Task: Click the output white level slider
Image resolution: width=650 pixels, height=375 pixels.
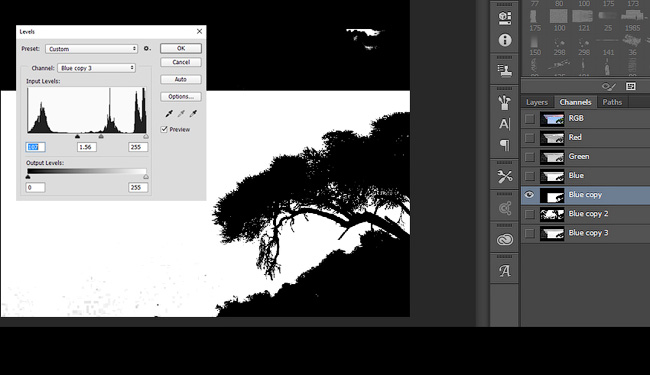Action: coord(146,177)
